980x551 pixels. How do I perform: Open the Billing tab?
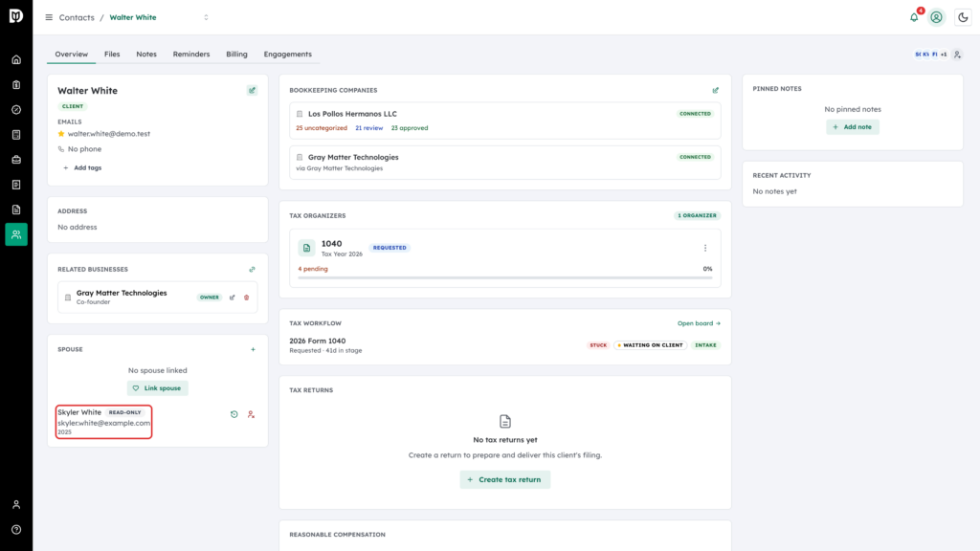point(237,55)
